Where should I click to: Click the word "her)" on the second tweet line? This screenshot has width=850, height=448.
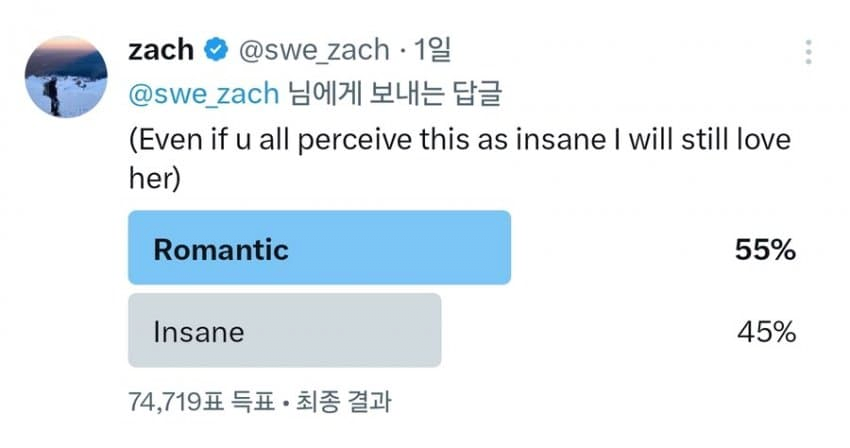point(155,183)
